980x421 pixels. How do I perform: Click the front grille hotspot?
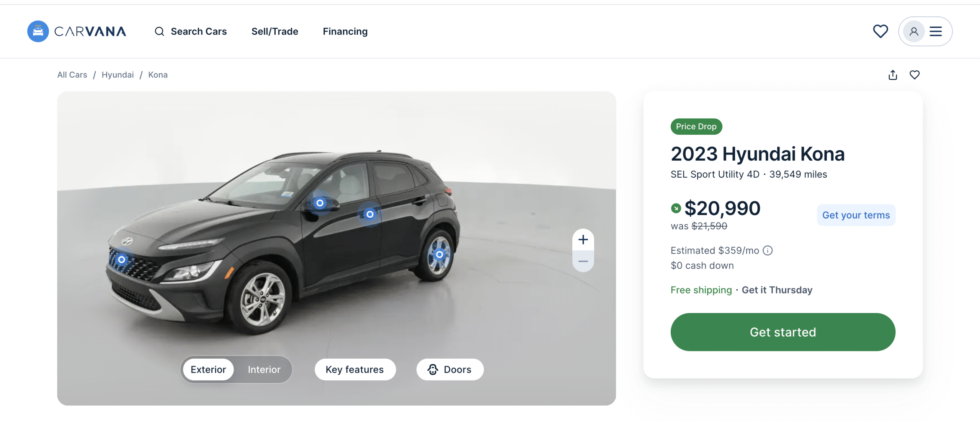[122, 260]
